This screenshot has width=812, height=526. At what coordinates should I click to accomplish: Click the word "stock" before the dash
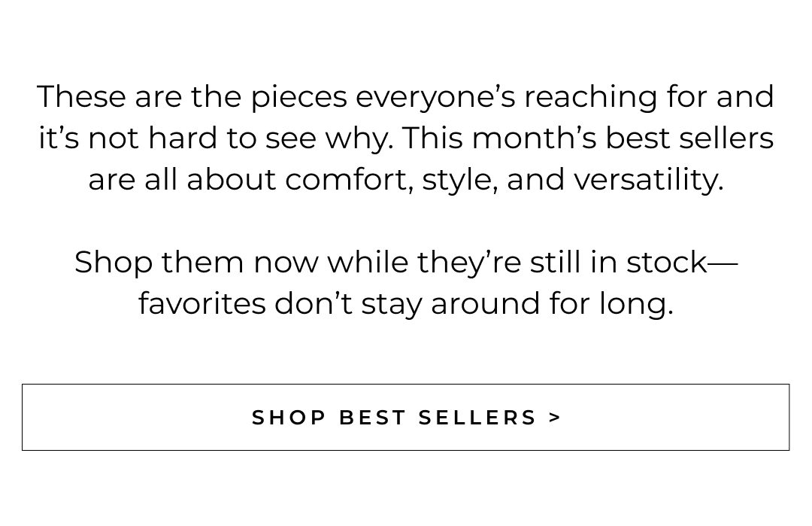click(667, 263)
